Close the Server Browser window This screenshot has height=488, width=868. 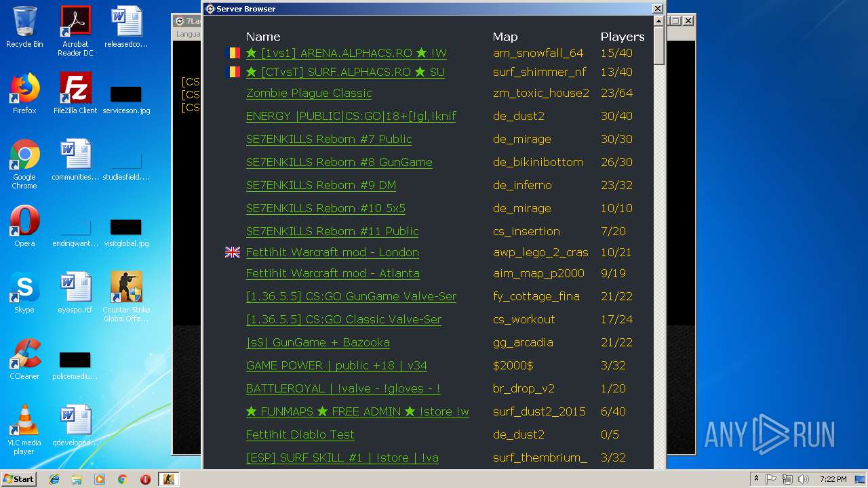657,9
